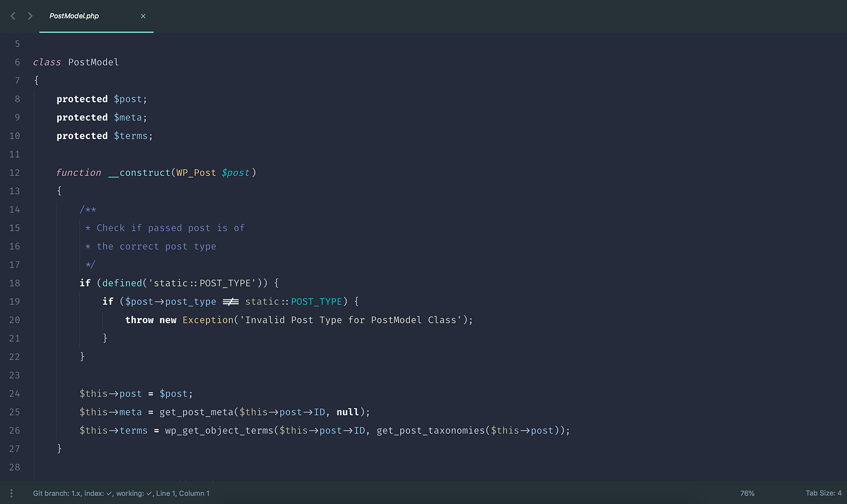Click the Line 1, Column 1 indicator
Screen dimensions: 847x504
[183, 493]
